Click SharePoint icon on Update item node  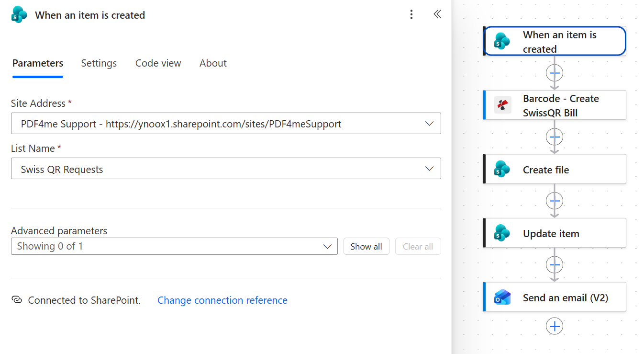point(502,233)
